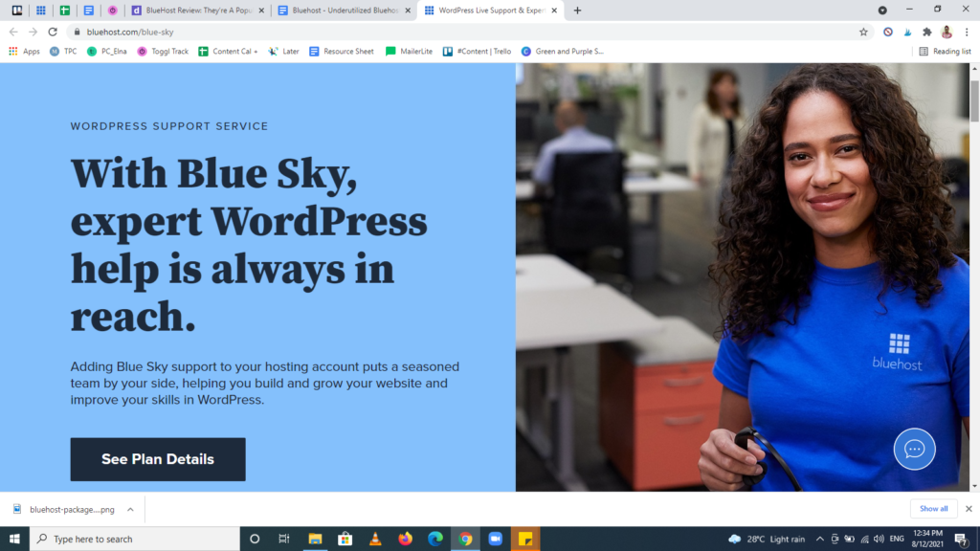This screenshot has width=980, height=551.
Task: Switch to Bluehost - Underutilized Bluehost tab
Action: (x=344, y=10)
